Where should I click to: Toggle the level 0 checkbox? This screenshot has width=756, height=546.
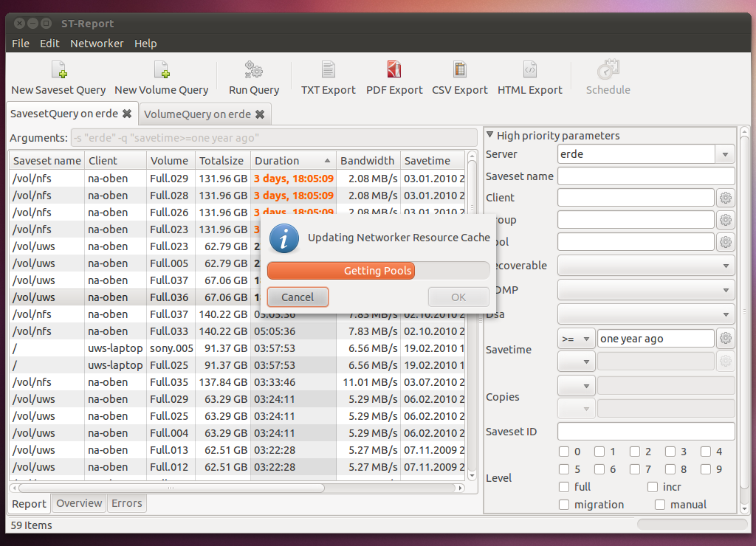(x=564, y=452)
